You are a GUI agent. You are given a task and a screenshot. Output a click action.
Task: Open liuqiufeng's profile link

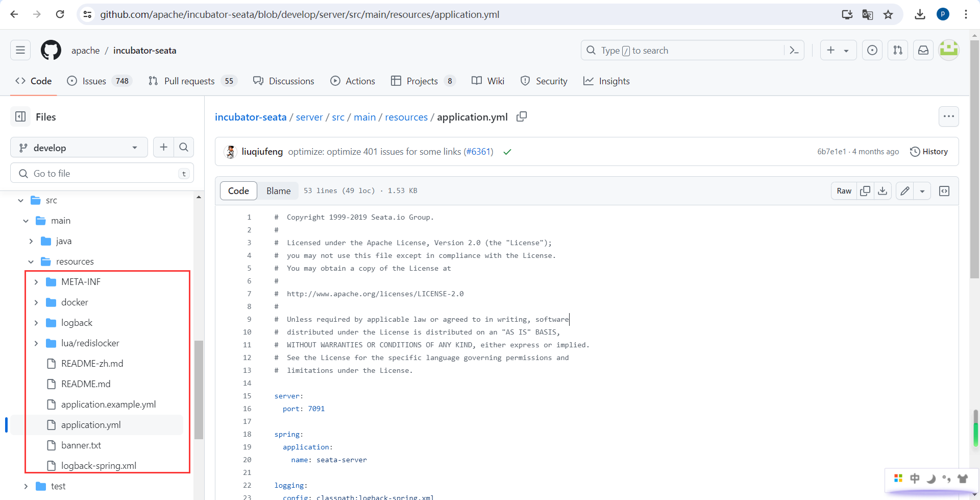[262, 152]
